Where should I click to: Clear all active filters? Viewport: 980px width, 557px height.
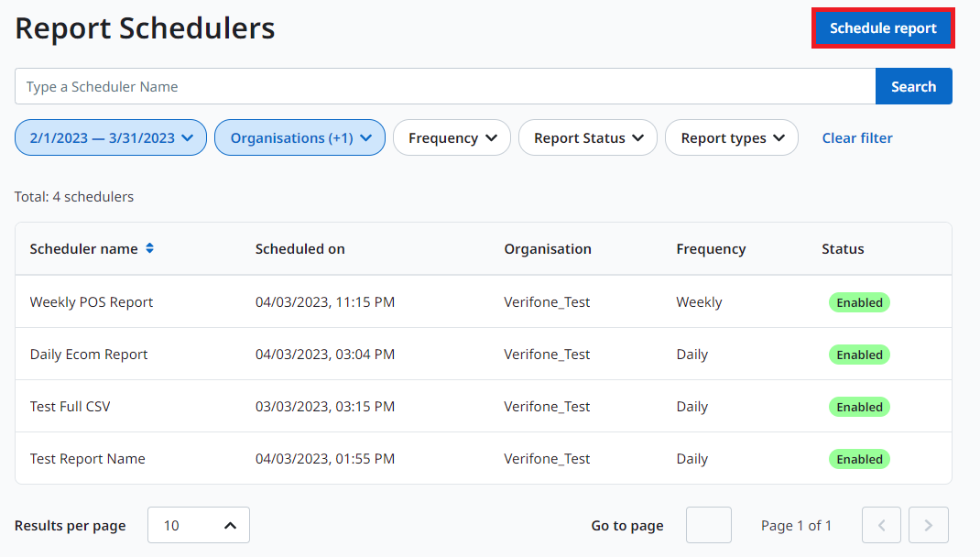pos(856,137)
